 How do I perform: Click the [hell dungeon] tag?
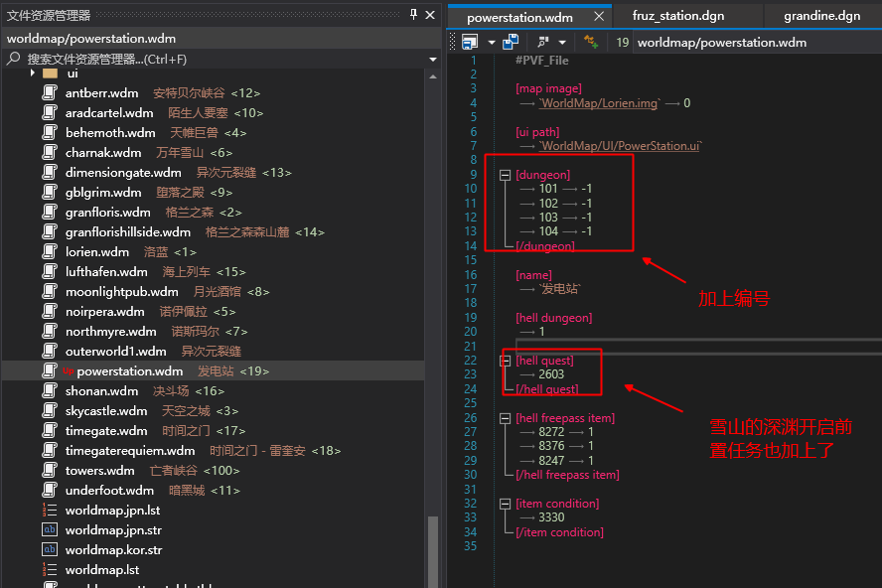pos(554,318)
